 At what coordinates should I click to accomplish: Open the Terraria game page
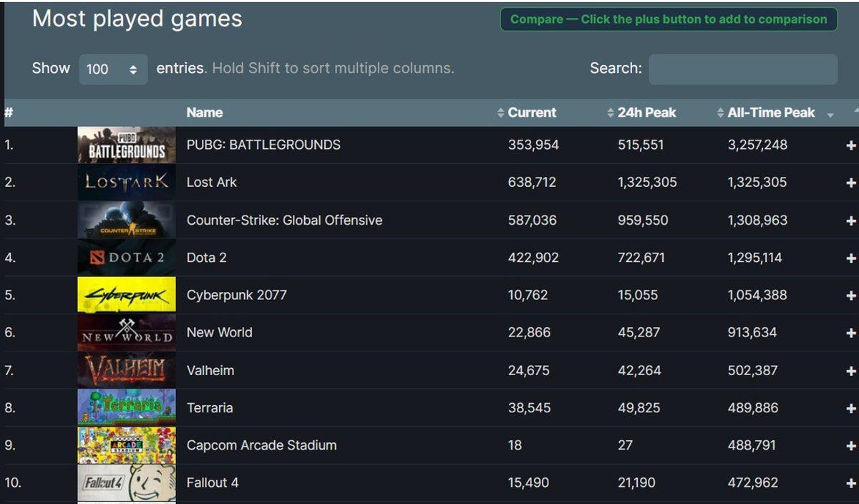pos(210,407)
